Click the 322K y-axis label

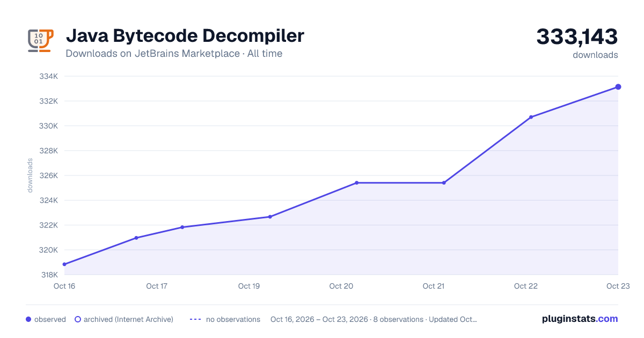(48, 225)
